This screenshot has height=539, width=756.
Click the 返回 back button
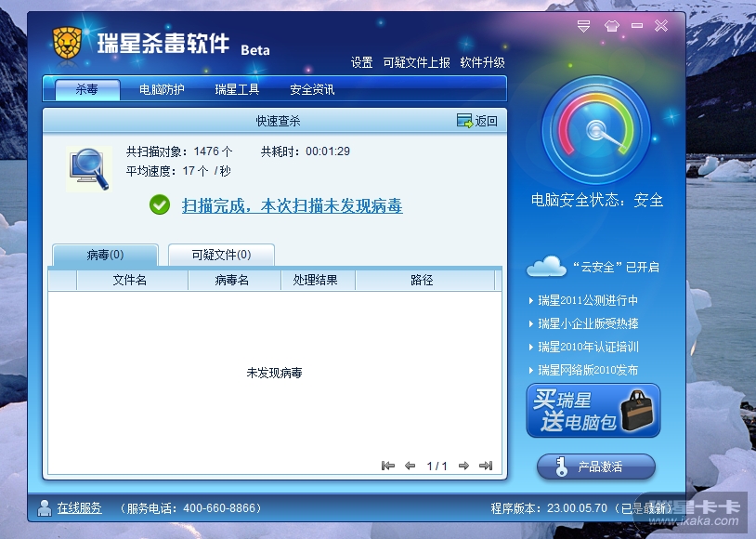[476, 121]
